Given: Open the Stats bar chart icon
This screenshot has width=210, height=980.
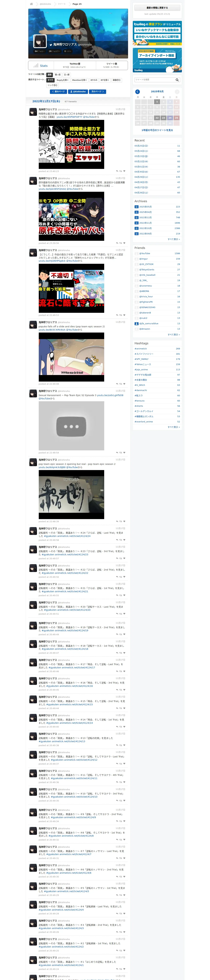Looking at the screenshot, I should (36, 65).
